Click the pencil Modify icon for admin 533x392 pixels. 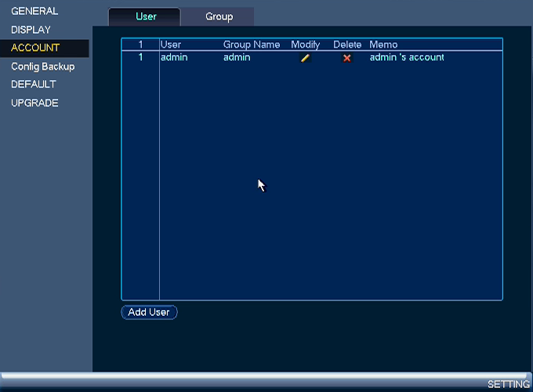[x=305, y=58]
